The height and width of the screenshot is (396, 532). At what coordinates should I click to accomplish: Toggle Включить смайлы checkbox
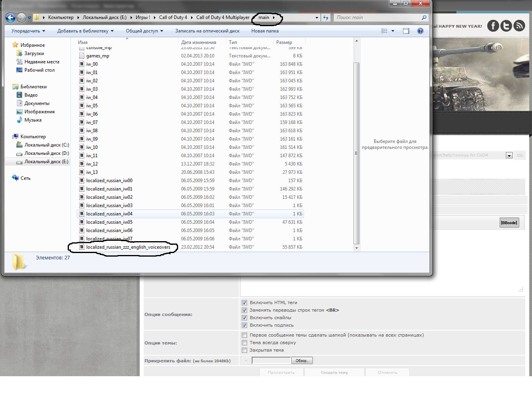244,318
